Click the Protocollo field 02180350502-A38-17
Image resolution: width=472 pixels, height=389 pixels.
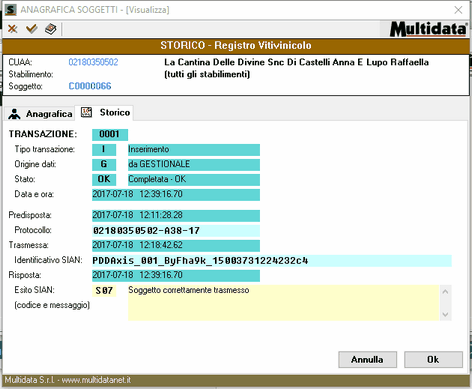pyautogui.click(x=176, y=231)
